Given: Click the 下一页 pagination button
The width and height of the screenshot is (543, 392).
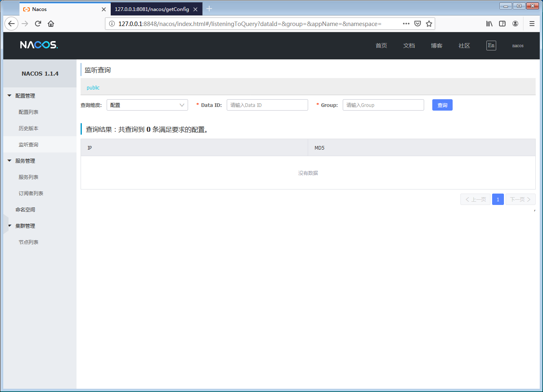Looking at the screenshot, I should pos(521,199).
